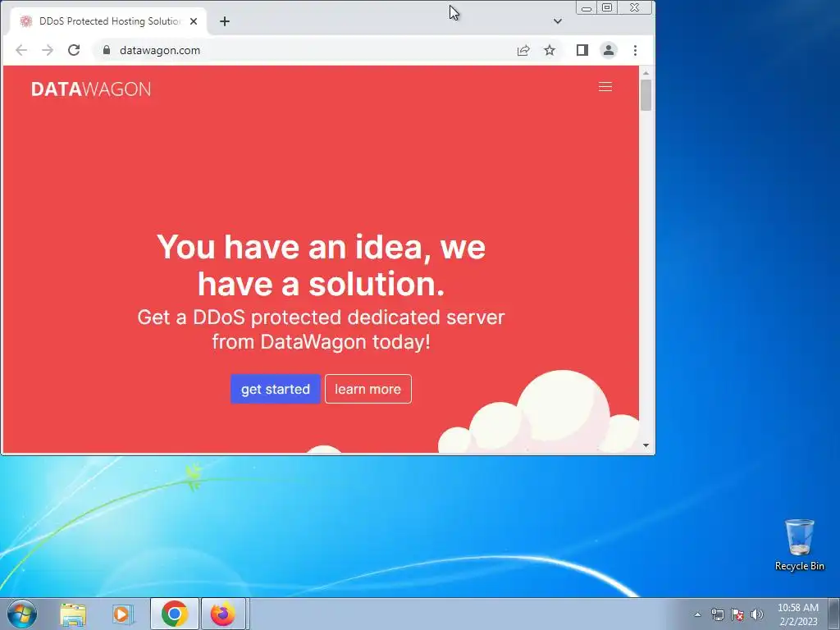Minimize the Chrome window
840x630 pixels.
[587, 7]
